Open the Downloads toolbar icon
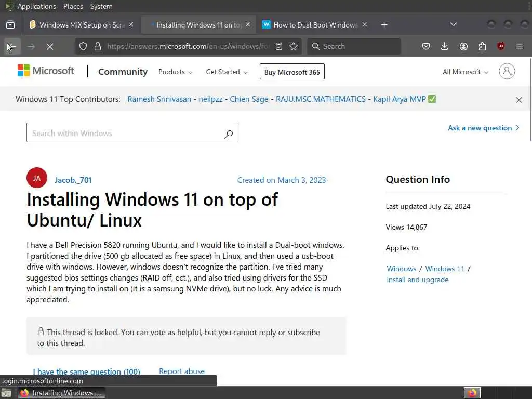Screen dimensions: 532x399 tap(445, 46)
